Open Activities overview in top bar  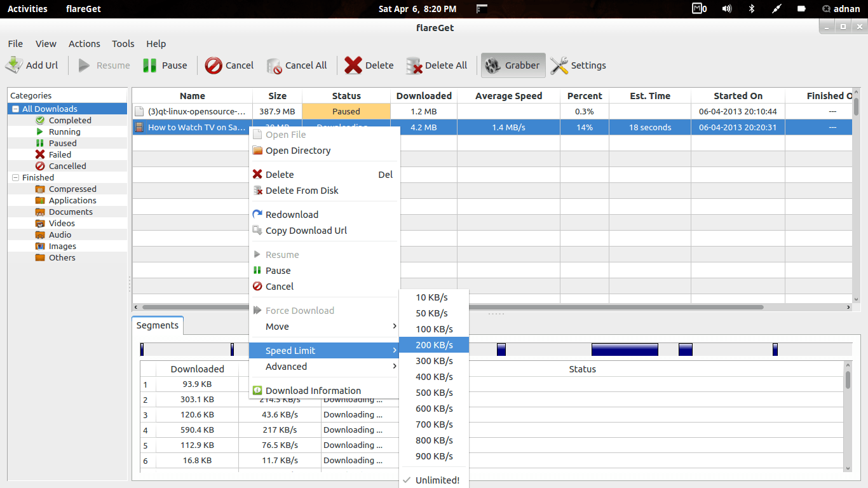click(27, 9)
